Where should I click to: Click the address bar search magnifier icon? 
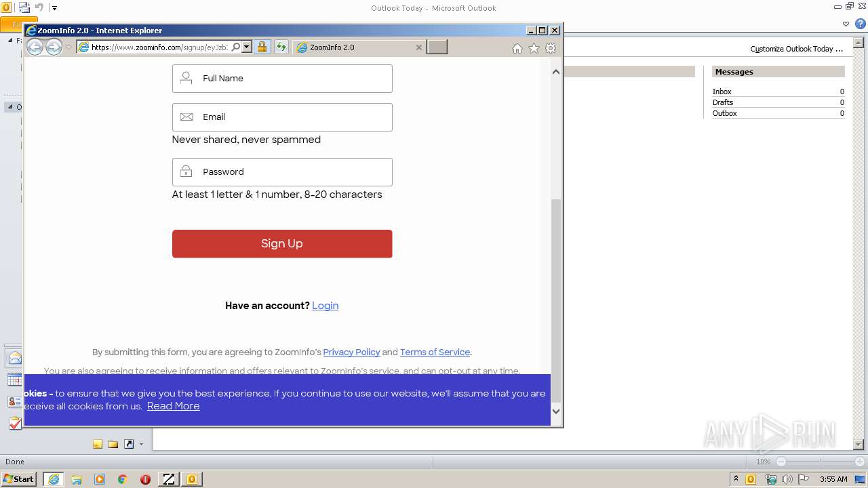pyautogui.click(x=235, y=47)
